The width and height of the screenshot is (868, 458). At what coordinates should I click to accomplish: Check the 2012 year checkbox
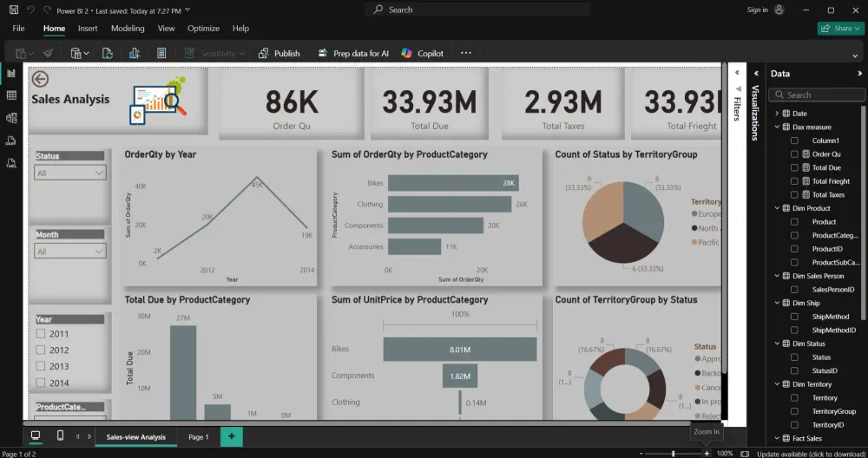pyautogui.click(x=41, y=350)
